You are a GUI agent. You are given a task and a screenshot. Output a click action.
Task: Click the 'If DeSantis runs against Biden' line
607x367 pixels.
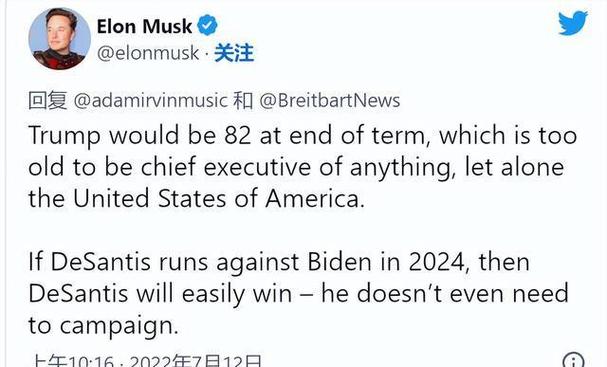tap(279, 262)
